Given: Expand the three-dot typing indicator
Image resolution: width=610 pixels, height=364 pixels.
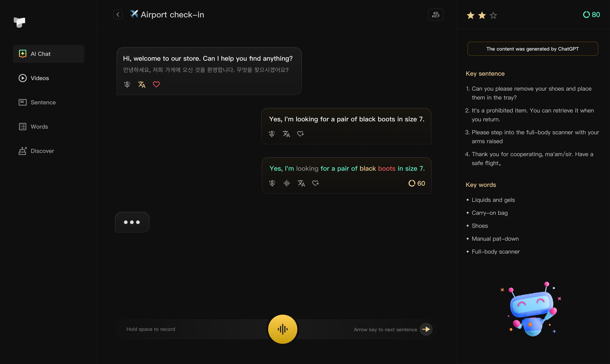Looking at the screenshot, I should pos(132,222).
